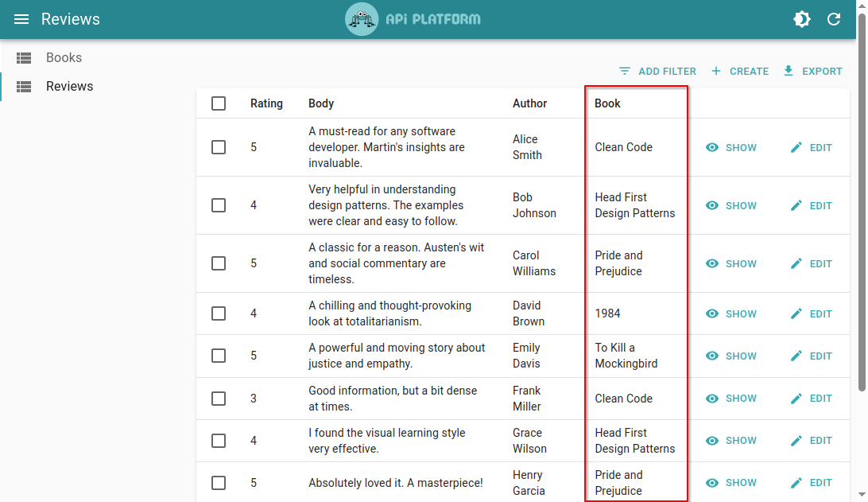The width and height of the screenshot is (868, 502).
Task: Click the eye icon in Alice Smith row
Action: tap(712, 147)
